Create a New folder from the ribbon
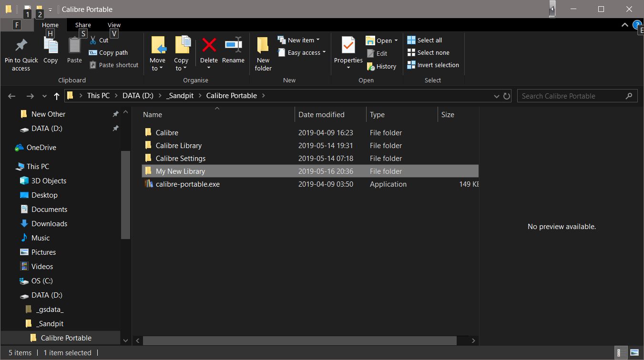 coord(263,54)
